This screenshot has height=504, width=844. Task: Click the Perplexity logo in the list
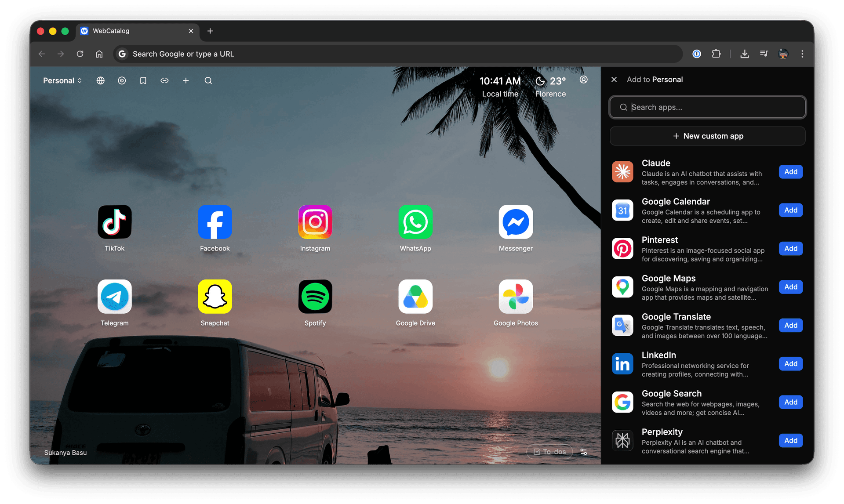point(622,440)
